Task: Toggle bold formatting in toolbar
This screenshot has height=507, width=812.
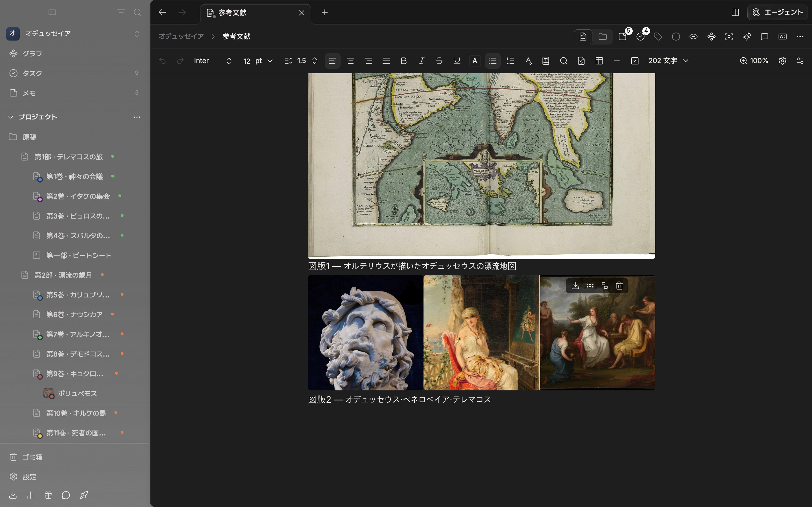Action: click(x=404, y=61)
